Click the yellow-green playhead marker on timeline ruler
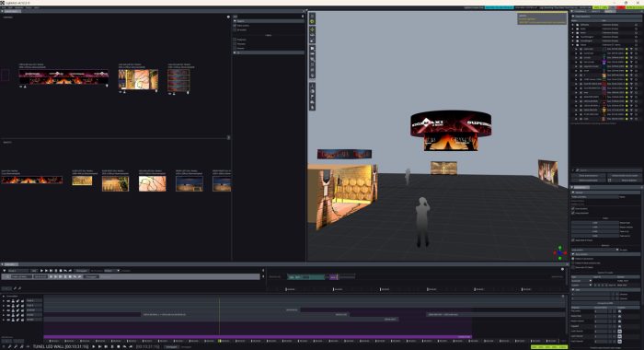 pyautogui.click(x=220, y=341)
